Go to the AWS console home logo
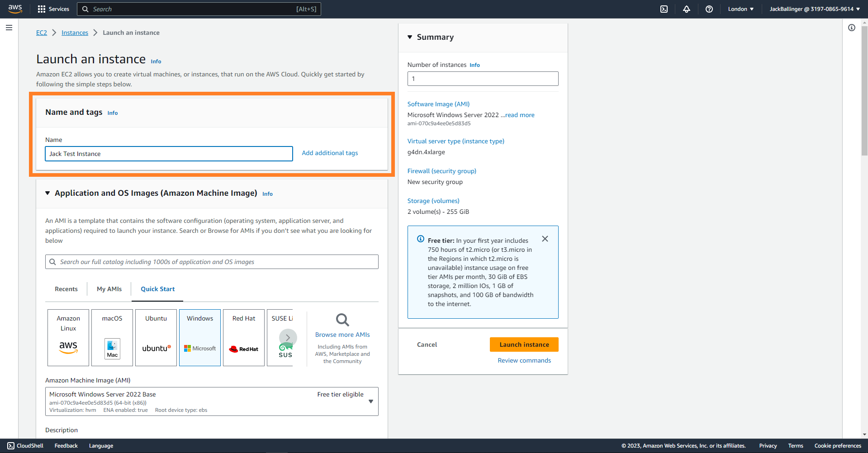Image resolution: width=868 pixels, height=453 pixels. coord(15,9)
